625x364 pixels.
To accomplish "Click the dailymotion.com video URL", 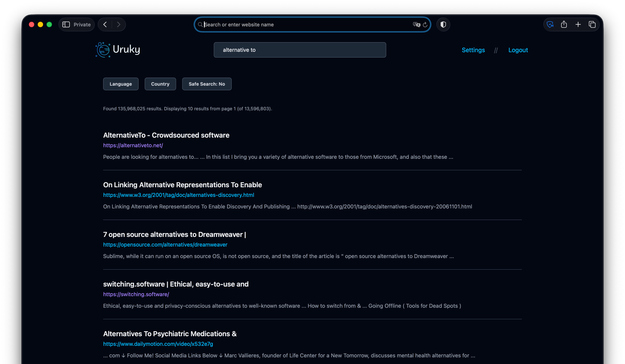I will tap(158, 344).
